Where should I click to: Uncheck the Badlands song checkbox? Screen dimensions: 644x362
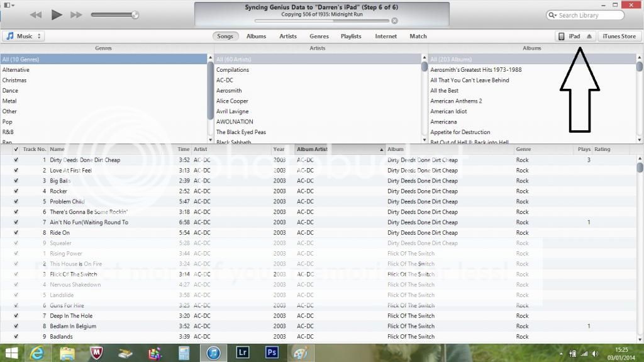click(16, 336)
